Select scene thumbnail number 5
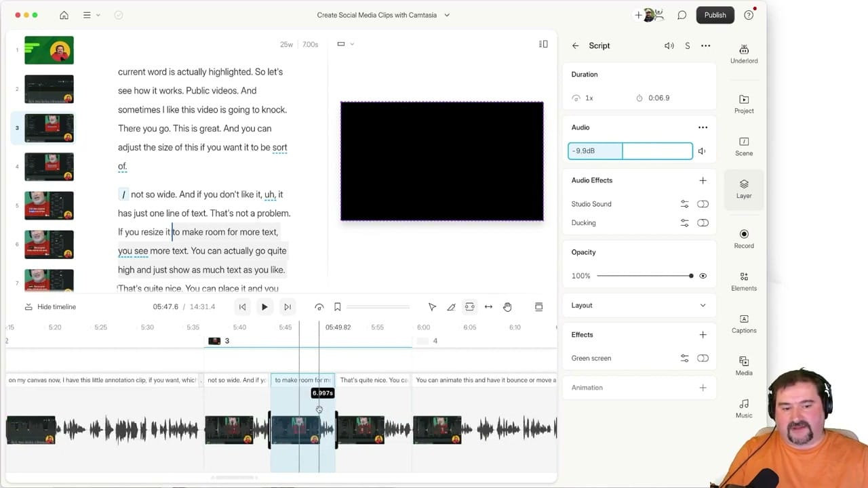The height and width of the screenshot is (488, 868). pos(48,205)
